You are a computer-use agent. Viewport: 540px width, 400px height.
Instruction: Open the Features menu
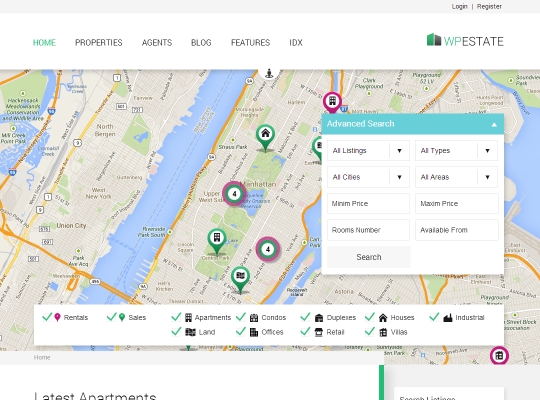(x=251, y=43)
